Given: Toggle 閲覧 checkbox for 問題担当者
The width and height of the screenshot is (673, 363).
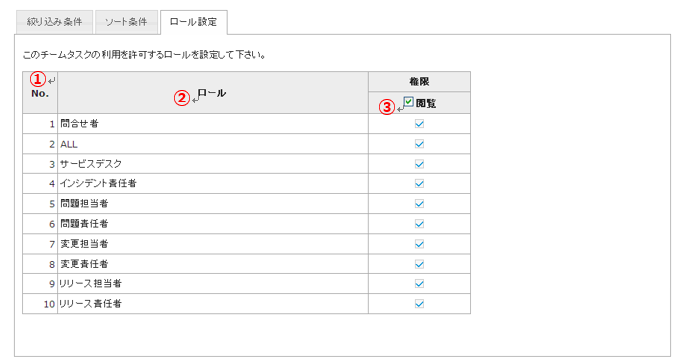Looking at the screenshot, I should click(x=419, y=204).
